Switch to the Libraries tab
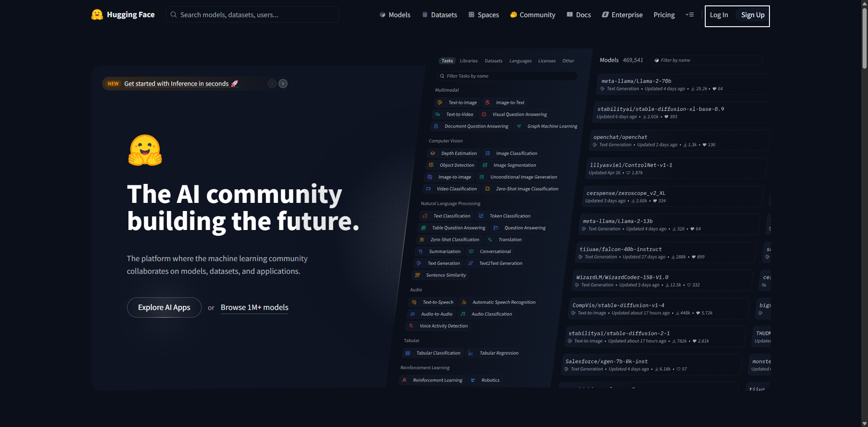Image resolution: width=868 pixels, height=427 pixels. click(x=469, y=61)
